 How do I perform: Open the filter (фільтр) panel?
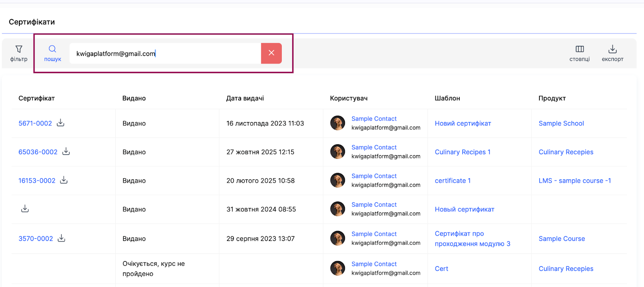(19, 53)
